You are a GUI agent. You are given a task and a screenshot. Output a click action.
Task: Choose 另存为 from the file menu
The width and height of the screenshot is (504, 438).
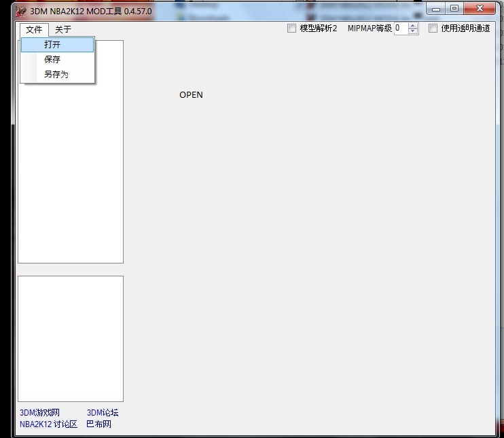point(58,75)
